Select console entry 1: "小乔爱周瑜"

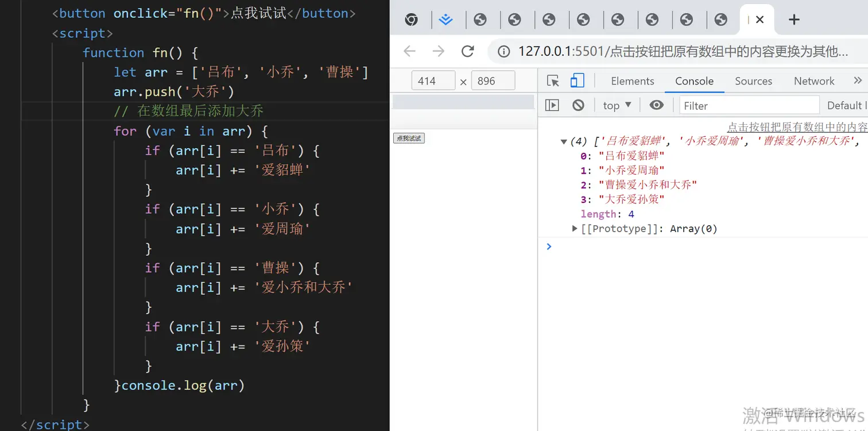[x=622, y=170]
